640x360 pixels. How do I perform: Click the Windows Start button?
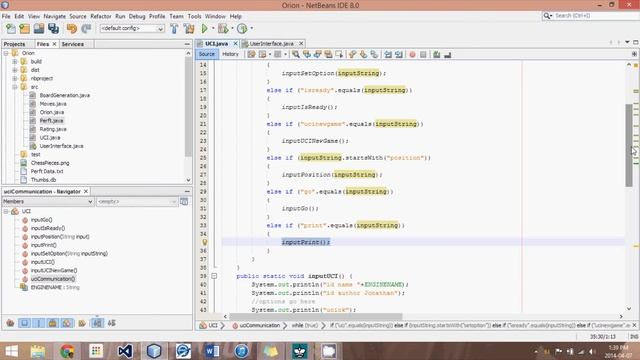11,351
